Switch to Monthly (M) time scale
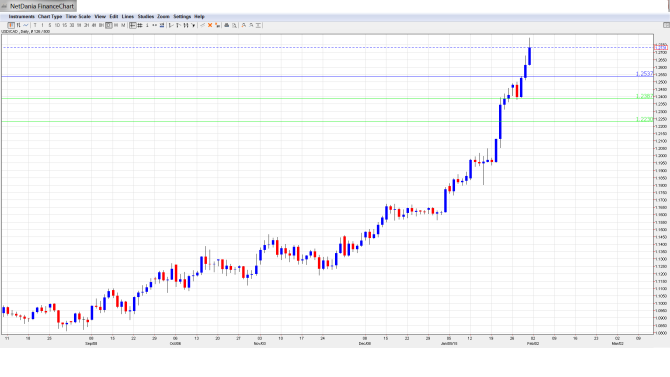The height and width of the screenshot is (377, 670). [x=123, y=25]
